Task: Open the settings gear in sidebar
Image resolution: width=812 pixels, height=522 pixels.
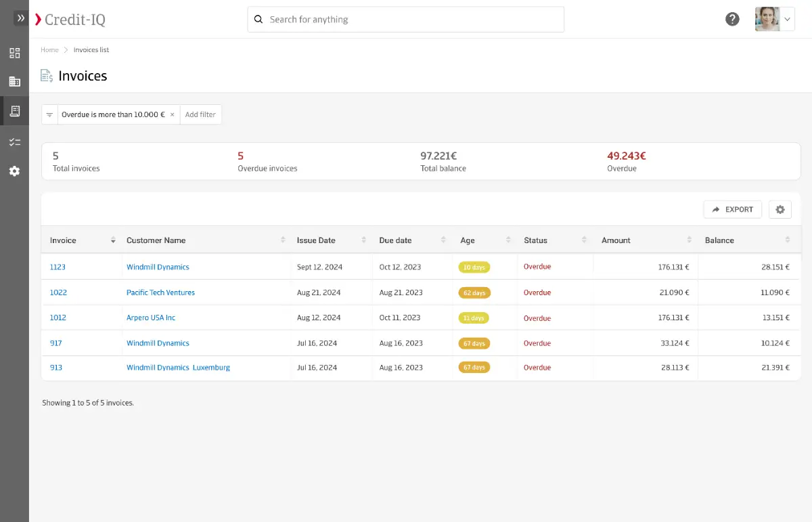Action: point(14,171)
